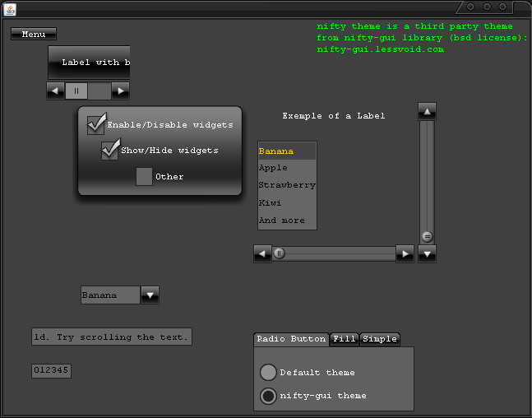Image resolution: width=532 pixels, height=418 pixels.
Task: Click the long horizontal scrollbar right arrow
Action: click(x=405, y=253)
